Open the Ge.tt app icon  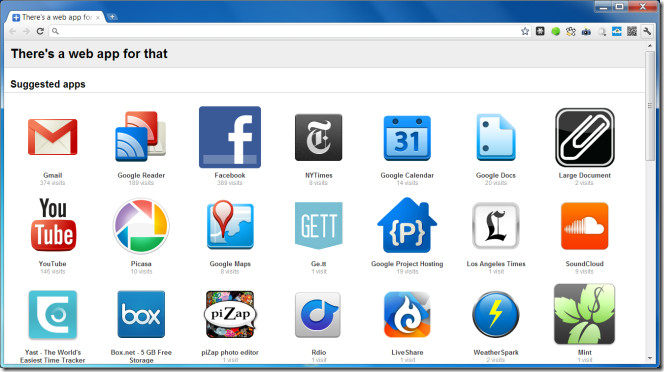pos(318,225)
